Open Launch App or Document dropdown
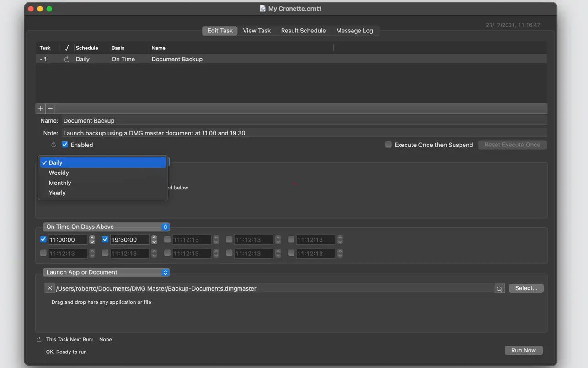Screen dimensions: 588x368 (x=106, y=272)
